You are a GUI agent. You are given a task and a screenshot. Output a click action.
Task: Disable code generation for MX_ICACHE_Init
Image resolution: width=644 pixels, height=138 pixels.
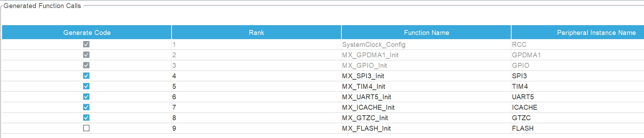click(x=86, y=107)
